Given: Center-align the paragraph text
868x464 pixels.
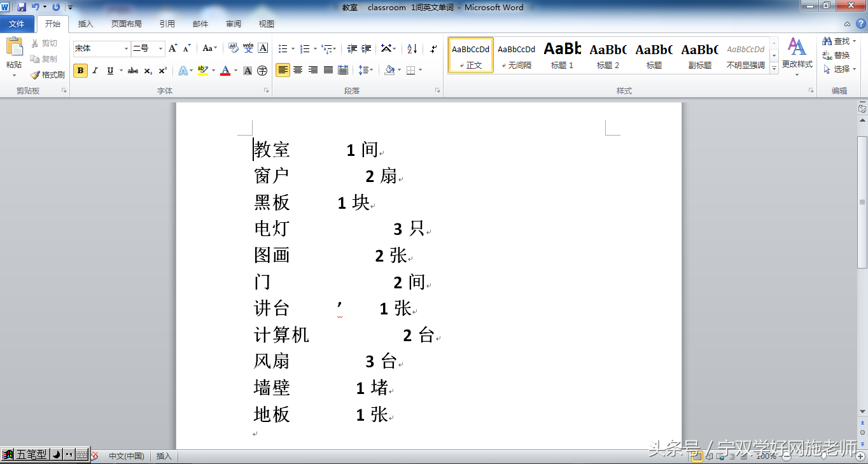Looking at the screenshot, I should [298, 70].
